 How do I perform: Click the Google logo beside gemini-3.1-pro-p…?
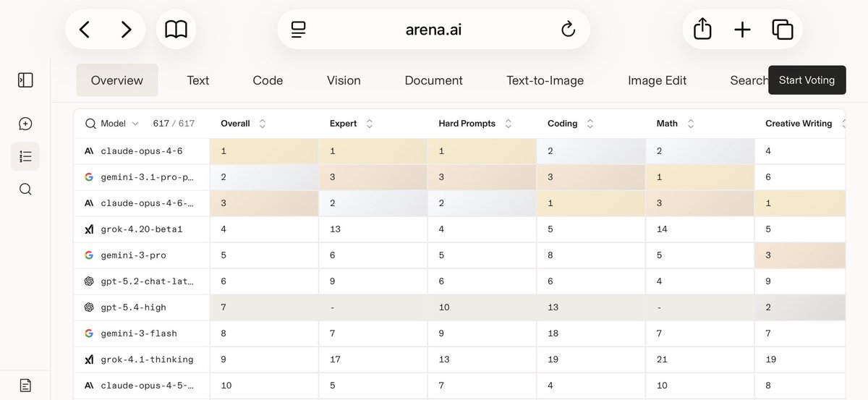pos(89,177)
